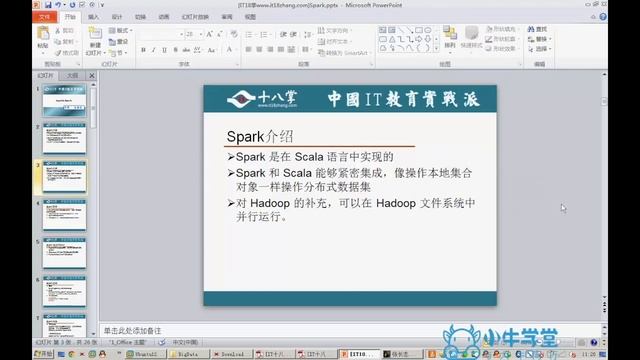Viewport: 640px width, 360px height.
Task: Open the slide Layout dropdown
Action: (120, 31)
